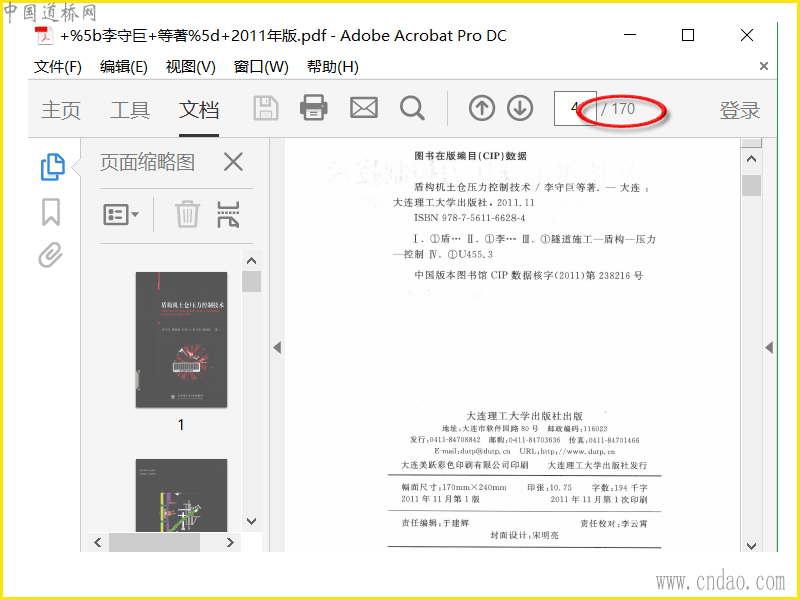
Task: Expand the right tools pane arrow
Action: coord(769,348)
